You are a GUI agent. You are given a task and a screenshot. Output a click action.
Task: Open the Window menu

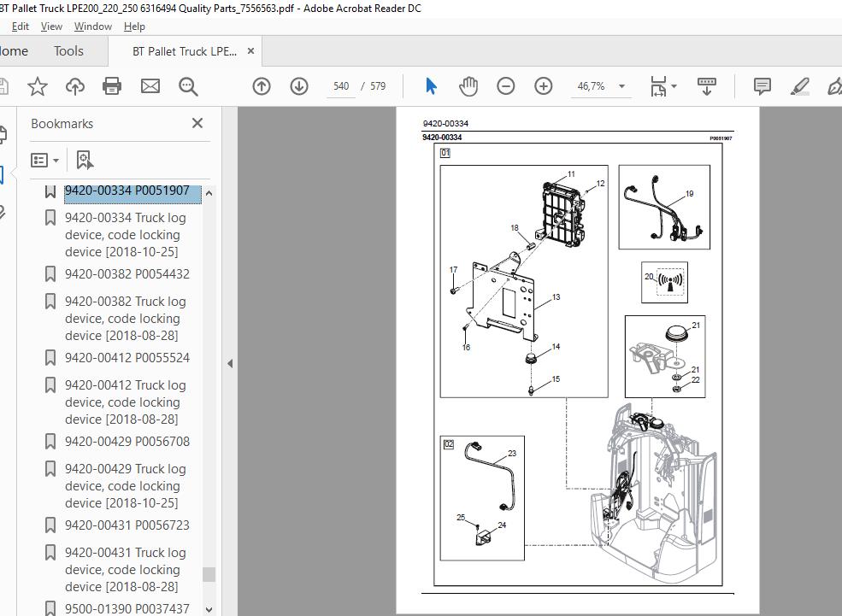pos(93,26)
